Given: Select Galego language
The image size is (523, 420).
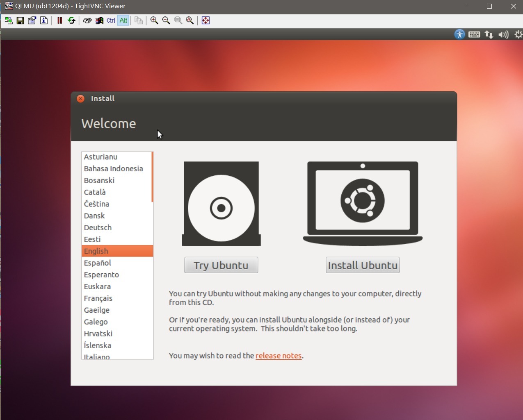Looking at the screenshot, I should click(117, 322).
